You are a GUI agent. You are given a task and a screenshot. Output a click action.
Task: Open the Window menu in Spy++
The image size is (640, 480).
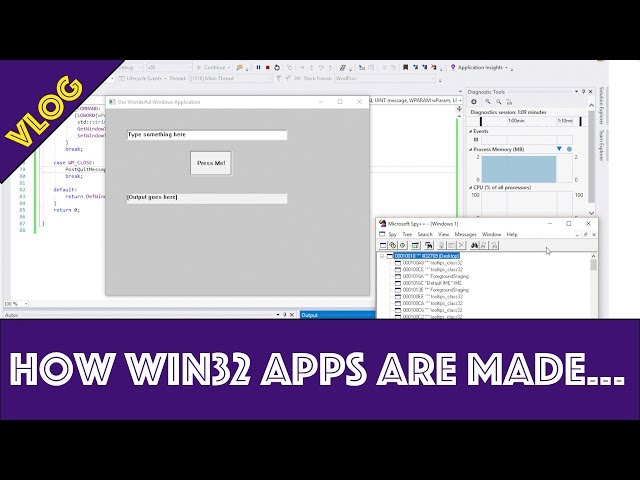click(x=491, y=234)
